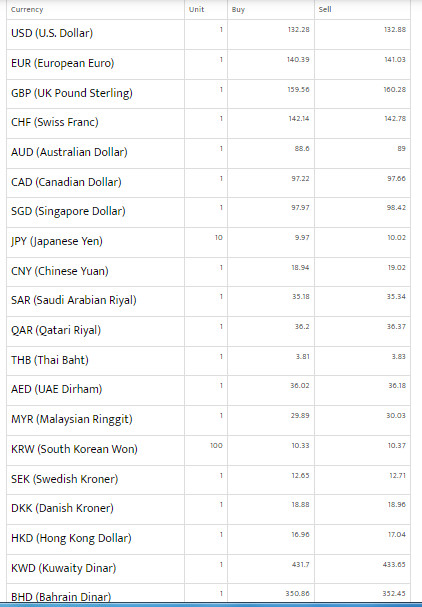Select KWD (Kuwaity Dinar) row
The height and width of the screenshot is (607, 422).
(208, 569)
